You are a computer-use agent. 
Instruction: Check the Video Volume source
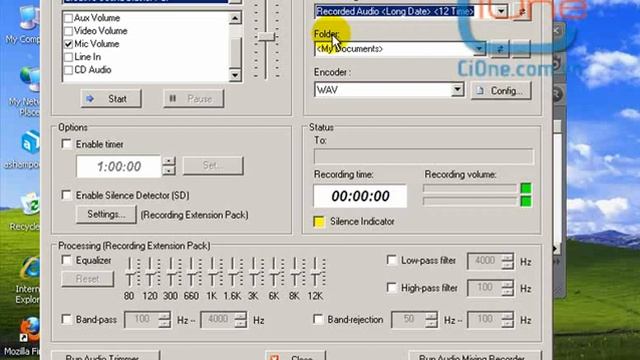coord(69,31)
